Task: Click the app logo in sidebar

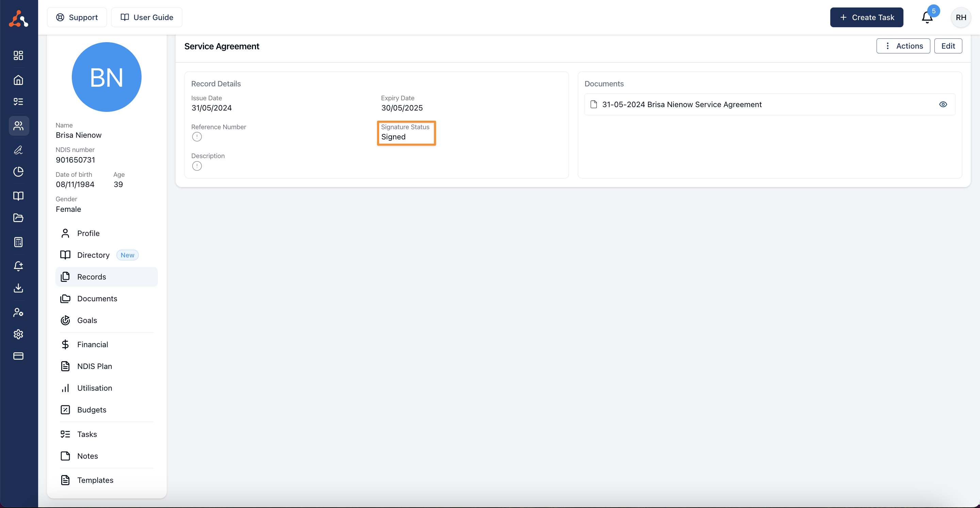Action: pos(18,18)
